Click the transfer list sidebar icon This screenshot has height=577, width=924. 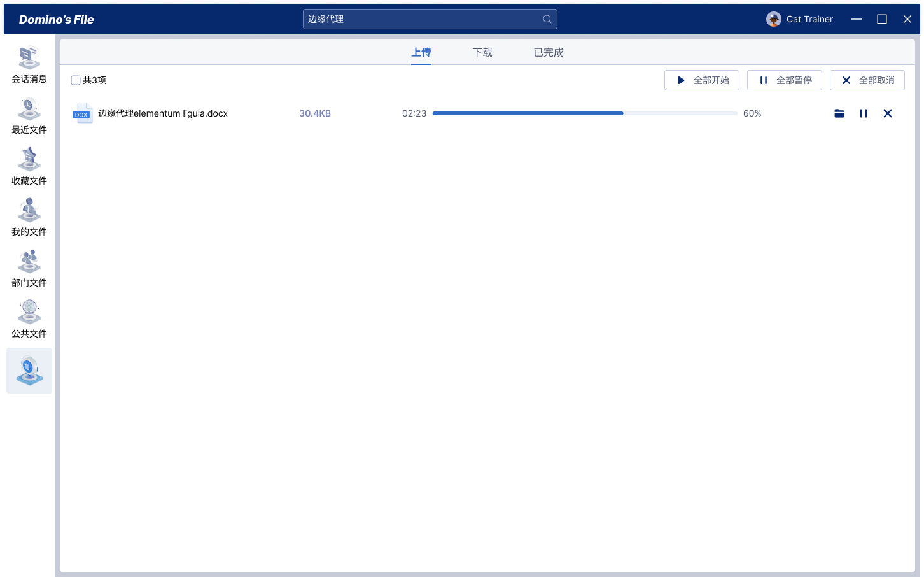pos(29,371)
